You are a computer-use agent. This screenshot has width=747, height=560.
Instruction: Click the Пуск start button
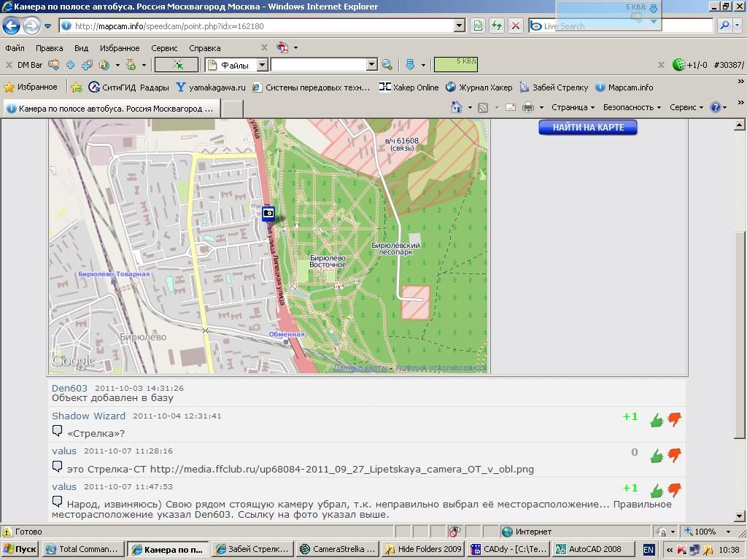click(x=20, y=549)
